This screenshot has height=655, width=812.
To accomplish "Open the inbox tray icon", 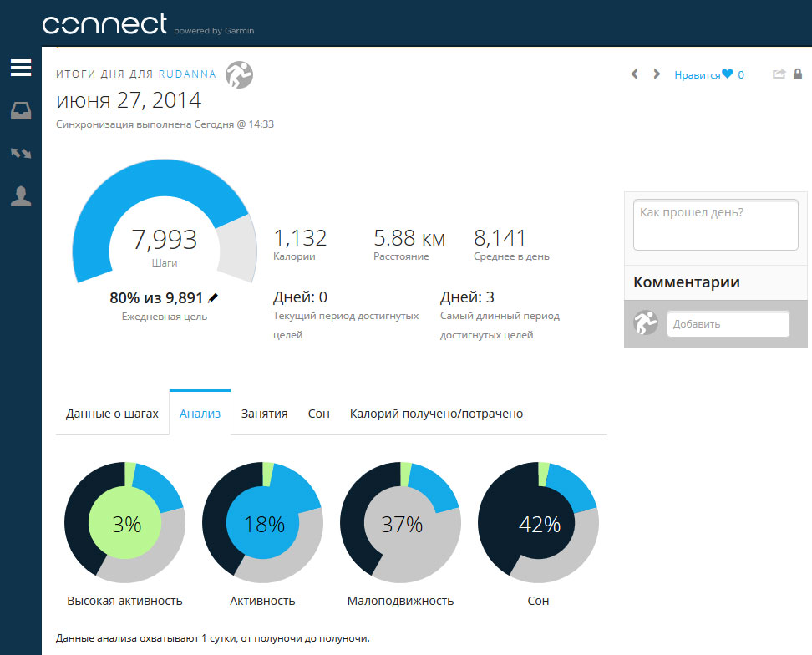I will tap(21, 110).
